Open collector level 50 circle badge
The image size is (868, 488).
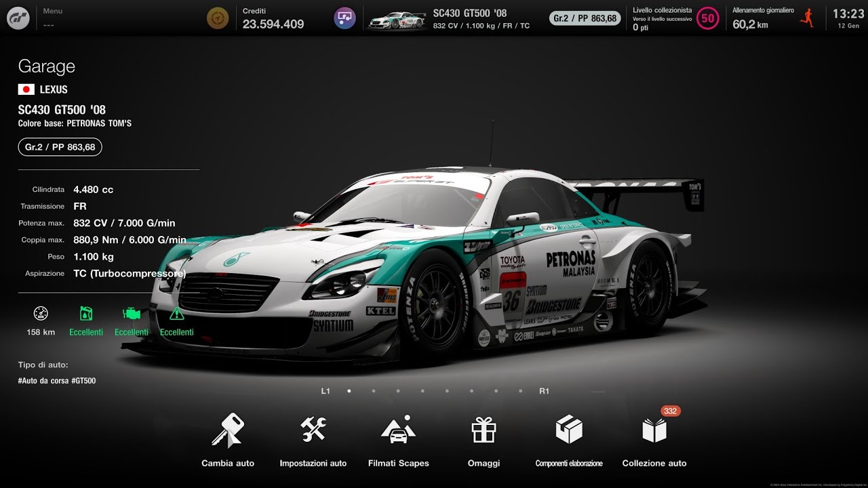click(x=708, y=18)
